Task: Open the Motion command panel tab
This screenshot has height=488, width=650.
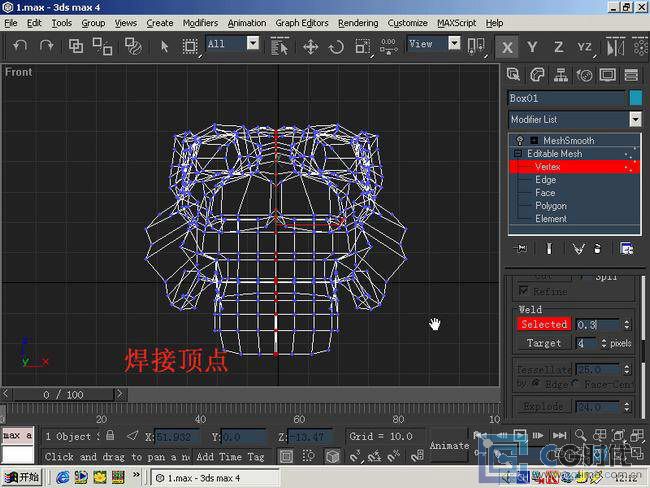Action: [x=585, y=75]
